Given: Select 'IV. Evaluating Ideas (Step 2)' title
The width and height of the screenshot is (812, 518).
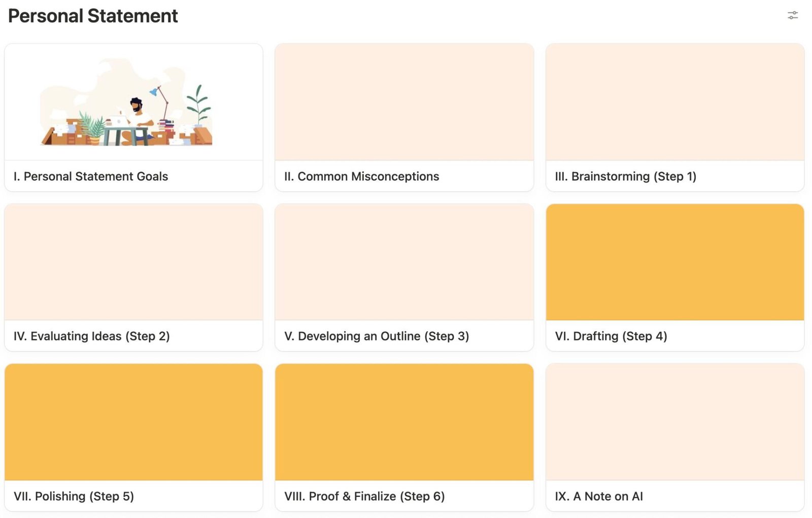Looking at the screenshot, I should tap(92, 336).
